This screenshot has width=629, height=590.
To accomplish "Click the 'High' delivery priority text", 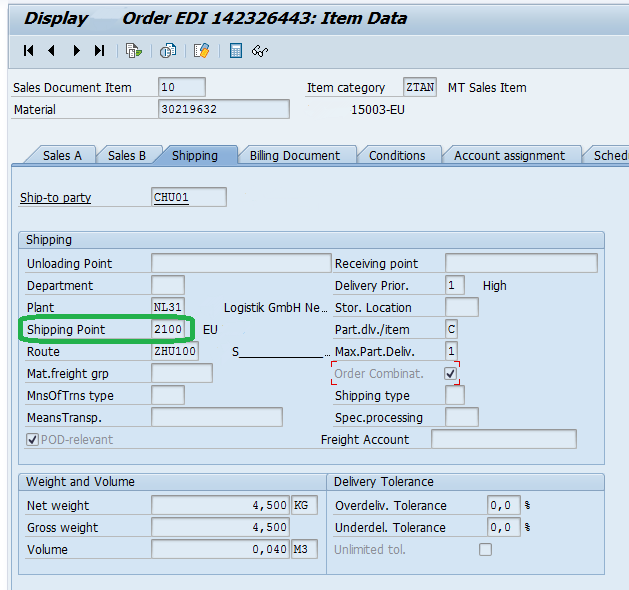I will click(494, 286).
